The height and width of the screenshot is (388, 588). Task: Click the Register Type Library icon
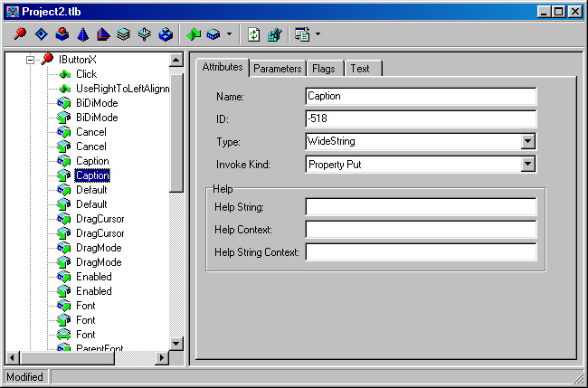point(274,35)
